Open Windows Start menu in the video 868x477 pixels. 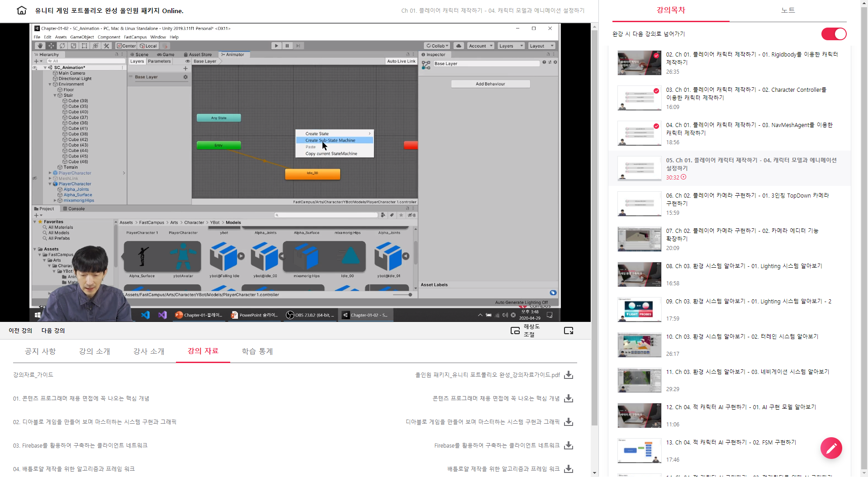point(38,315)
